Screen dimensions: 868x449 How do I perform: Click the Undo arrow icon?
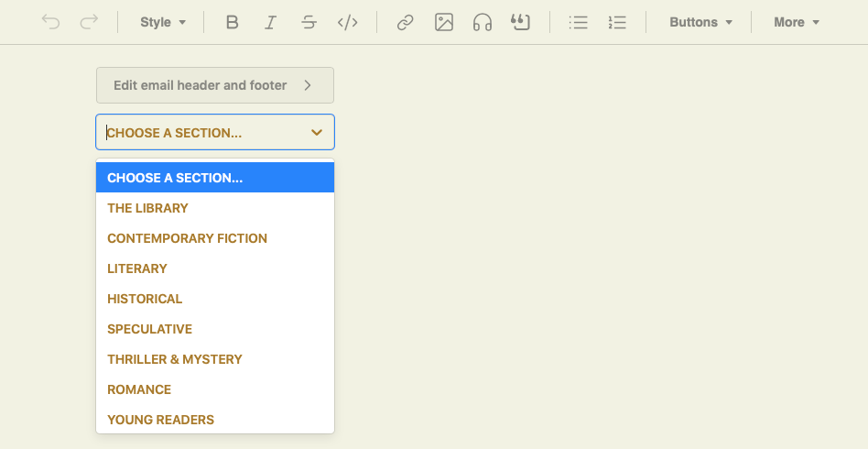[51, 22]
